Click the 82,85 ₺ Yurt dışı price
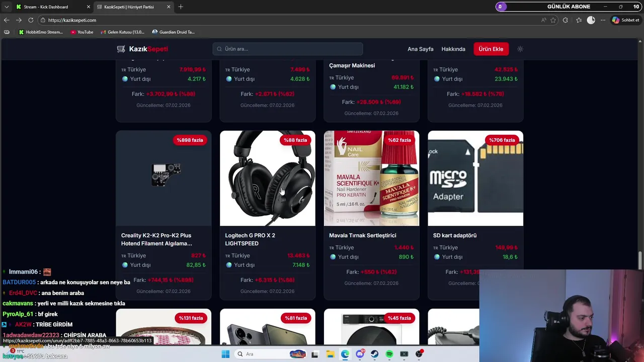This screenshot has height=362, width=644. coord(196,265)
